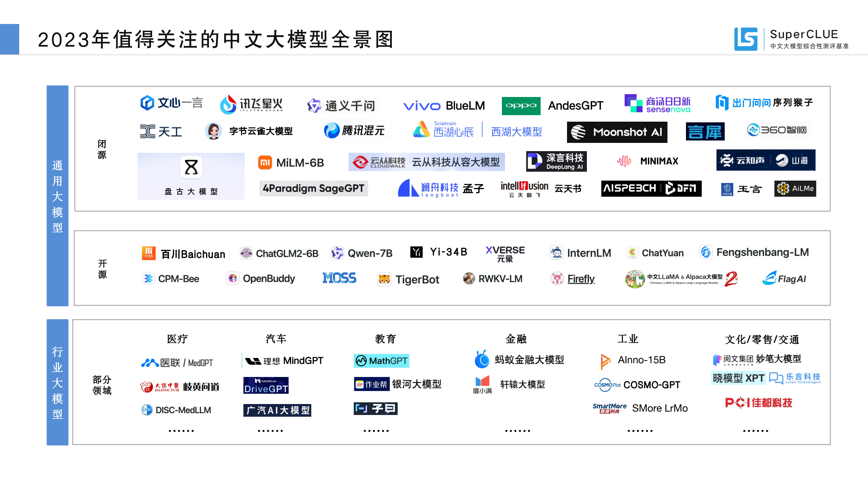Click the ellipsis under the 金融 column
868x488 pixels.
click(517, 430)
